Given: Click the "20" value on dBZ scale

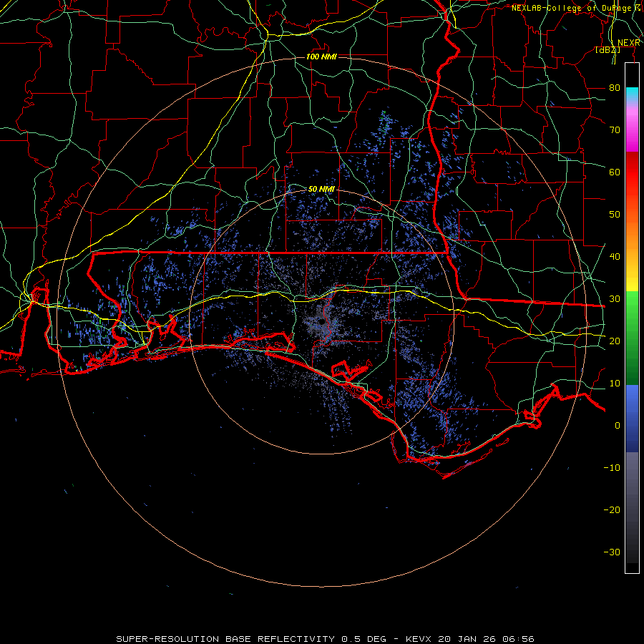Looking at the screenshot, I should [615, 341].
